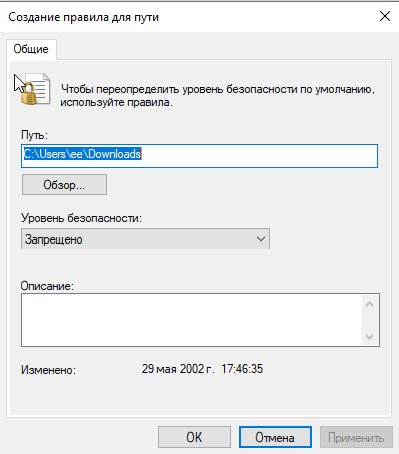Cancel the dialog with Отмена
The height and width of the screenshot is (454, 399).
click(x=275, y=437)
